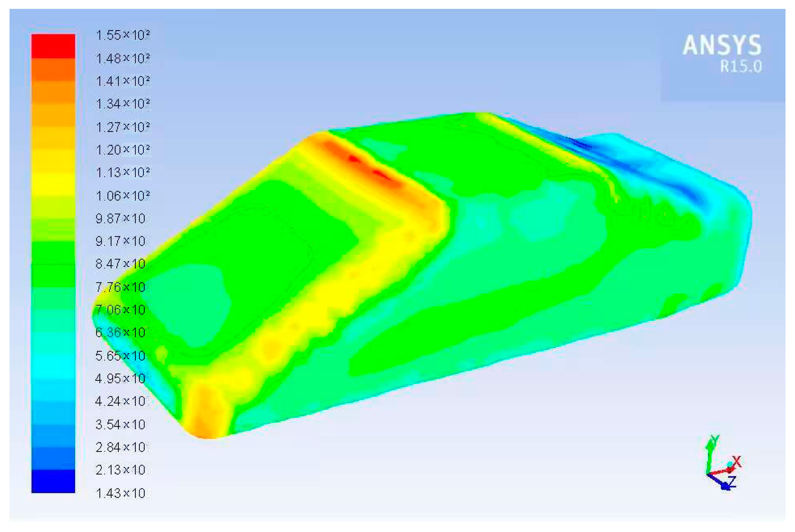This screenshot has width=795, height=532.
Task: Click the red top swatch of color legend
Action: click(53, 46)
